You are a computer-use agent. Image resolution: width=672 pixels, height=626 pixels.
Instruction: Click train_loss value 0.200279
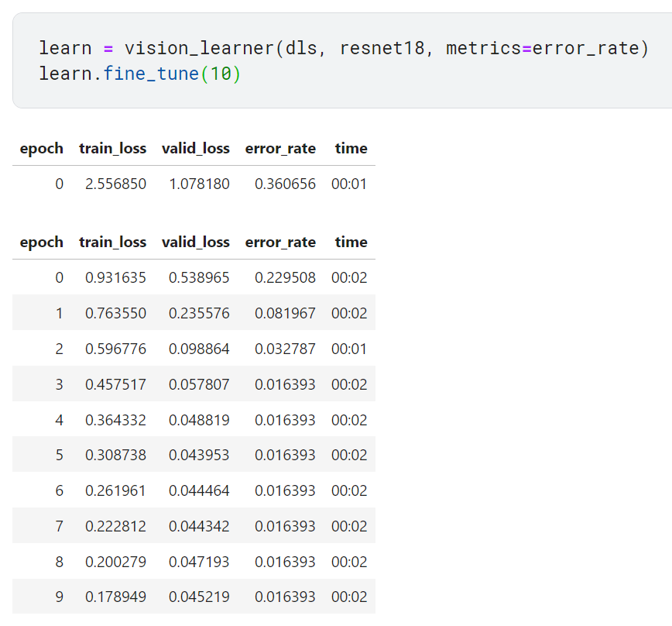point(115,562)
